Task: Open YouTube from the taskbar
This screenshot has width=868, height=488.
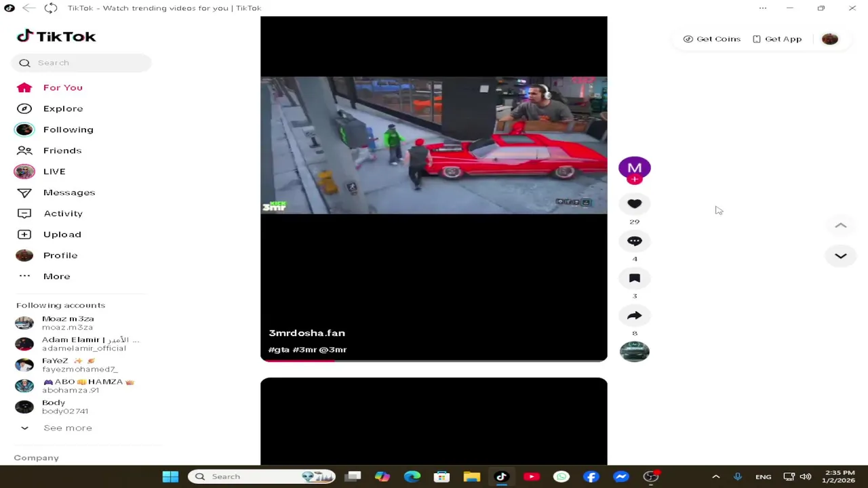Action: (x=532, y=476)
